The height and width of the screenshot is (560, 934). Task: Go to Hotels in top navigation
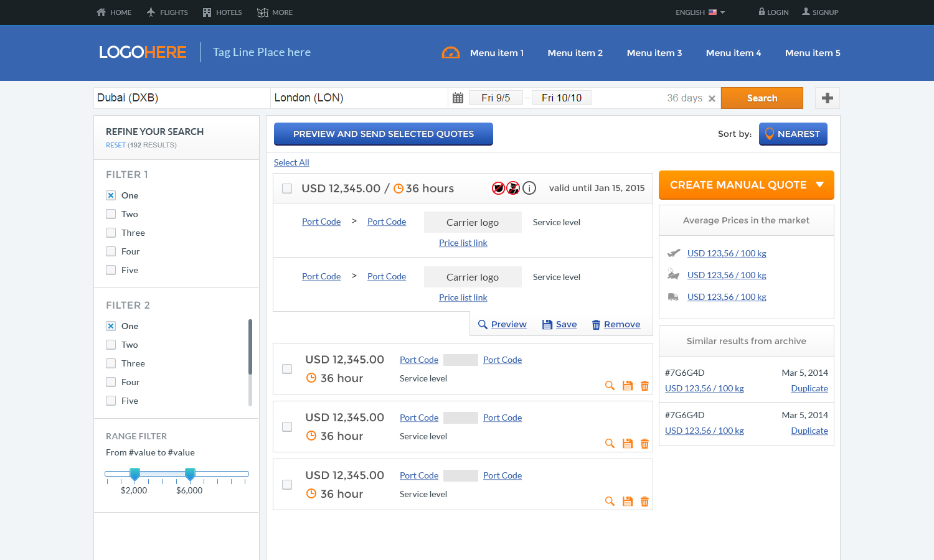pyautogui.click(x=222, y=12)
